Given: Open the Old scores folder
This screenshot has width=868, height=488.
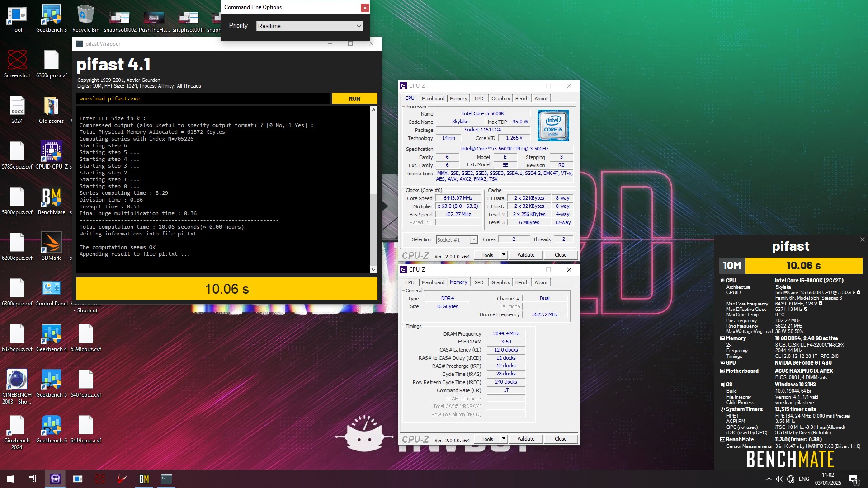Looking at the screenshot, I should [52, 110].
